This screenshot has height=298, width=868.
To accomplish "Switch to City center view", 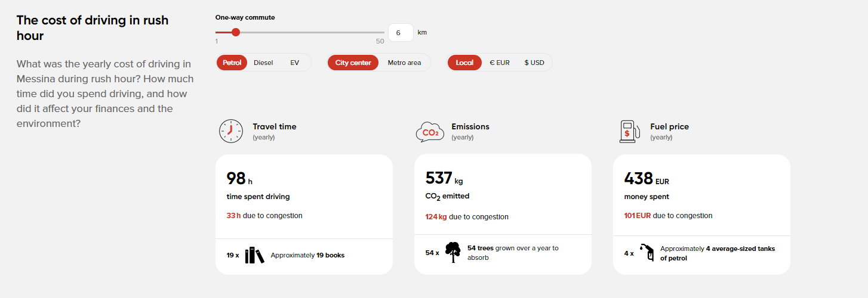I will (x=353, y=63).
